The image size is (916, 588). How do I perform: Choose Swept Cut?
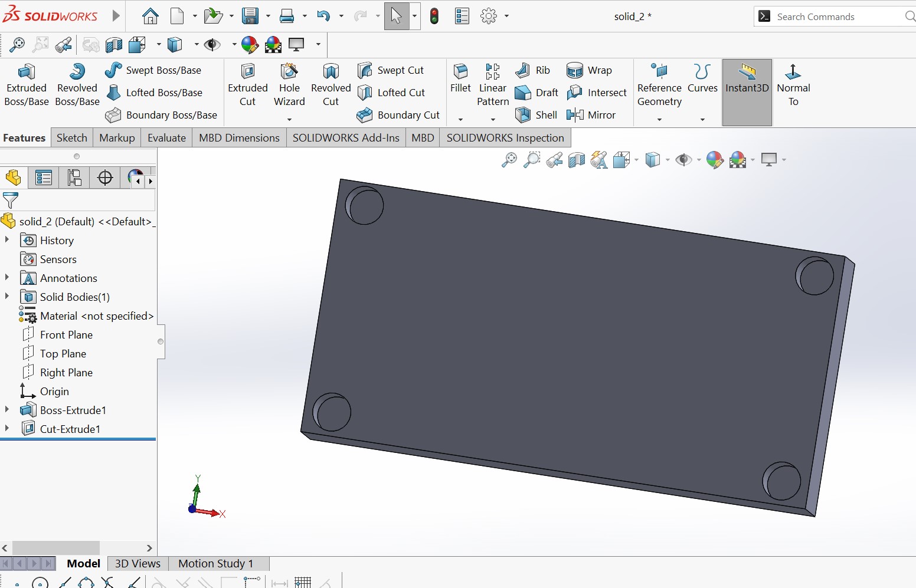[x=391, y=70]
